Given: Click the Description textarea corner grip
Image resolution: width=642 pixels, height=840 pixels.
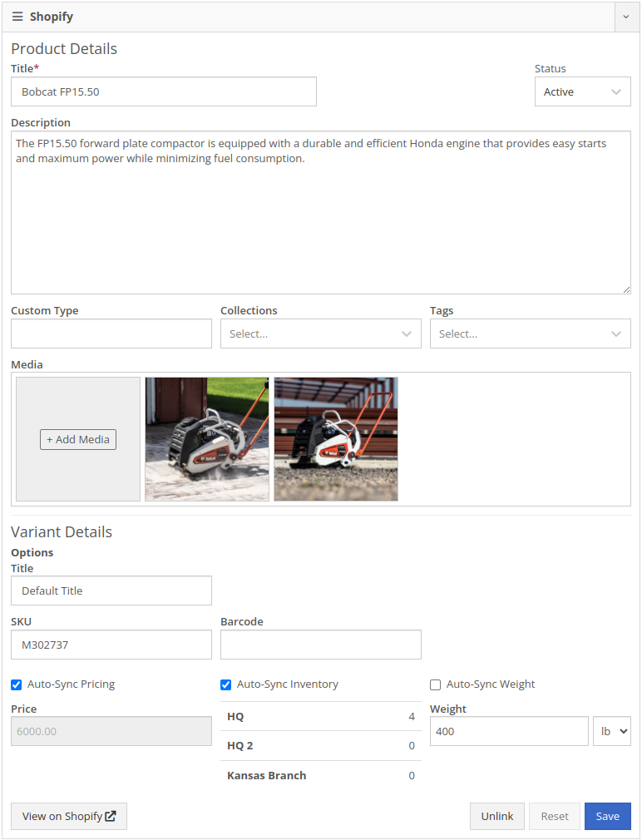Looking at the screenshot, I should point(626,289).
